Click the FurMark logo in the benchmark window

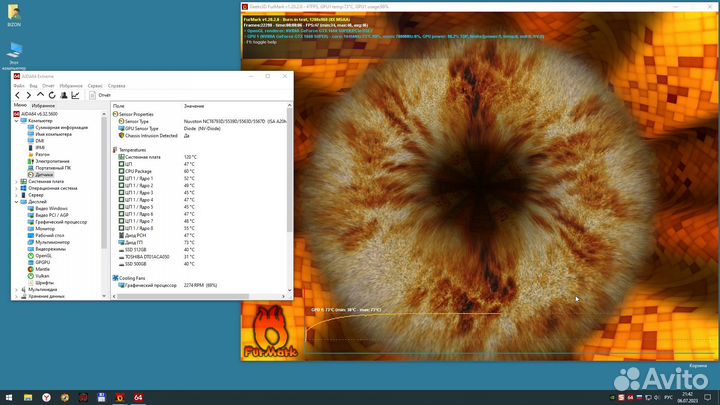click(x=271, y=332)
